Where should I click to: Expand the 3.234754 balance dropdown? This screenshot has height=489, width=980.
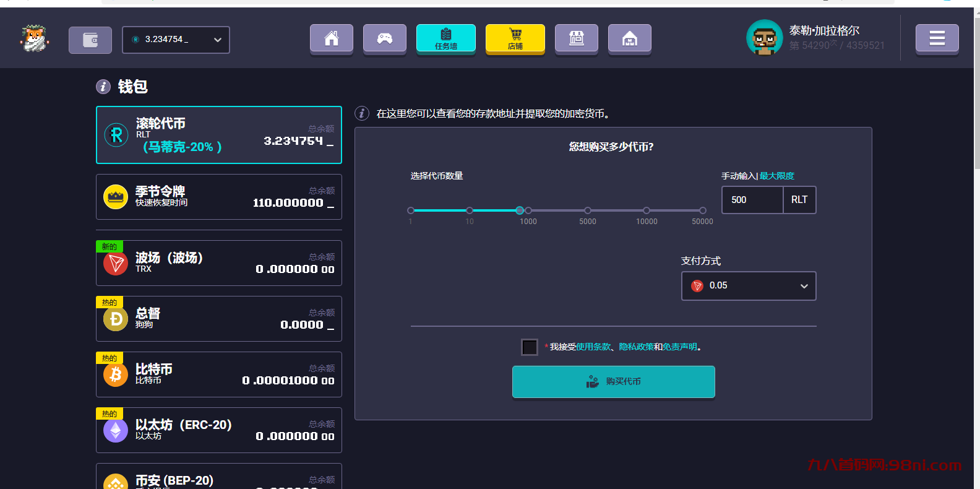176,40
